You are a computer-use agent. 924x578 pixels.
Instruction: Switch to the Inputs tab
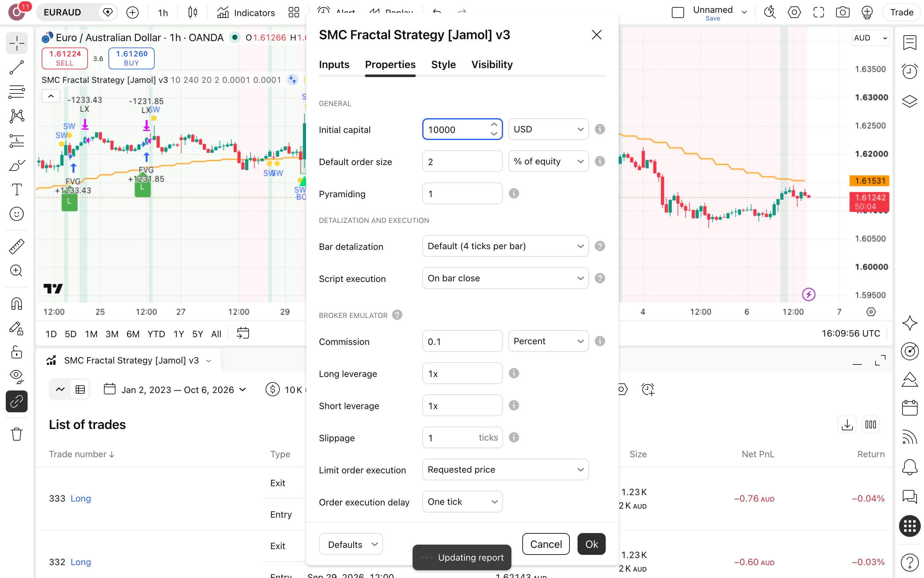pos(334,65)
